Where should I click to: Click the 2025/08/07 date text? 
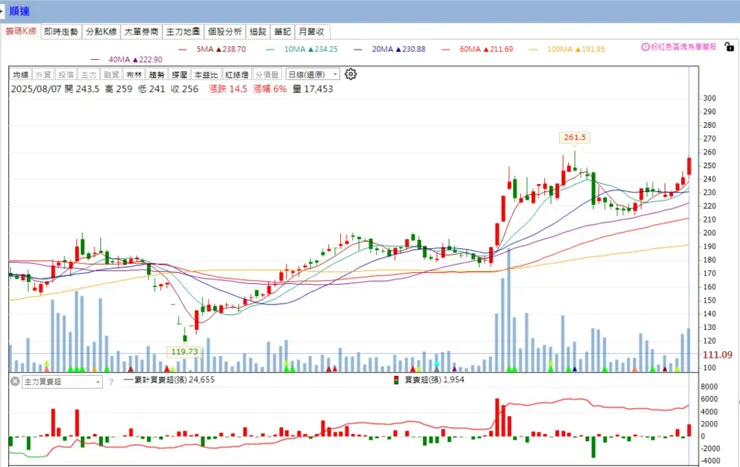click(36, 89)
